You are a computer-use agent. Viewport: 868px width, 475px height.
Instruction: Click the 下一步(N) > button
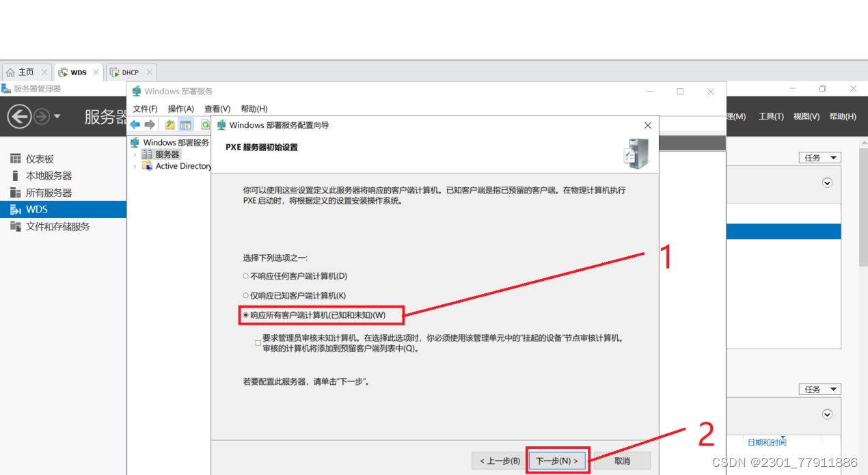[557, 461]
